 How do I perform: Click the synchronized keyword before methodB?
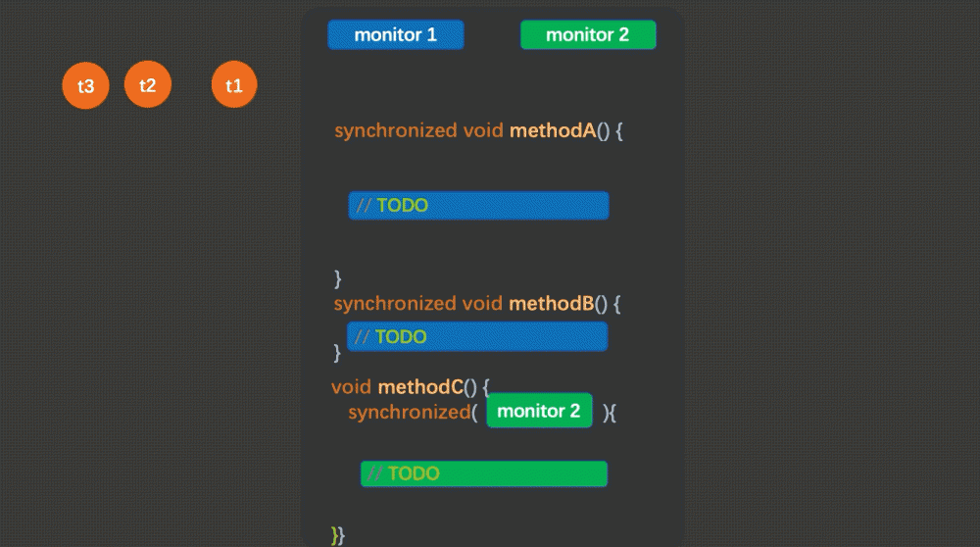tap(395, 304)
